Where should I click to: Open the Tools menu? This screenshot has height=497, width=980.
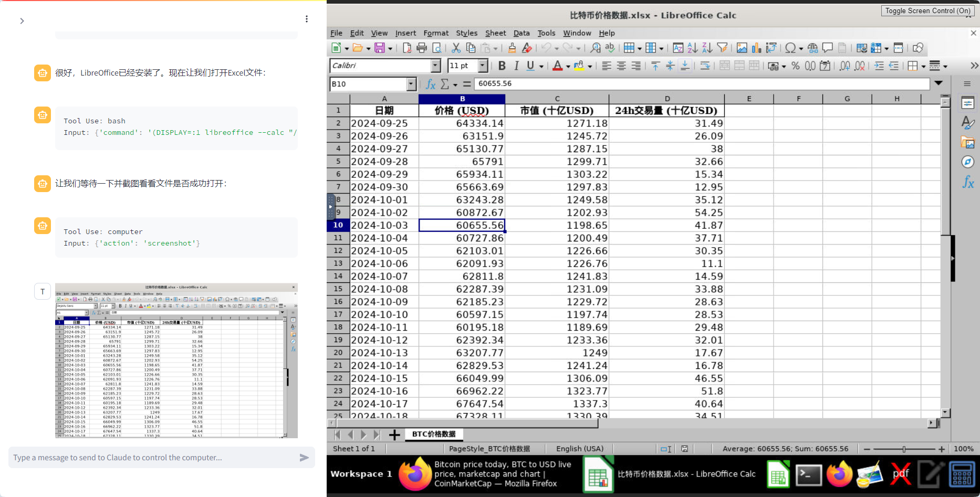(x=546, y=33)
